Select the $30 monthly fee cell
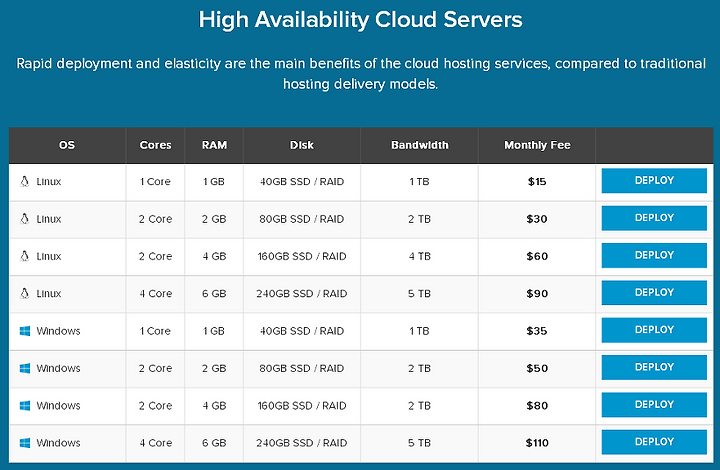The height and width of the screenshot is (470, 720). 537,219
